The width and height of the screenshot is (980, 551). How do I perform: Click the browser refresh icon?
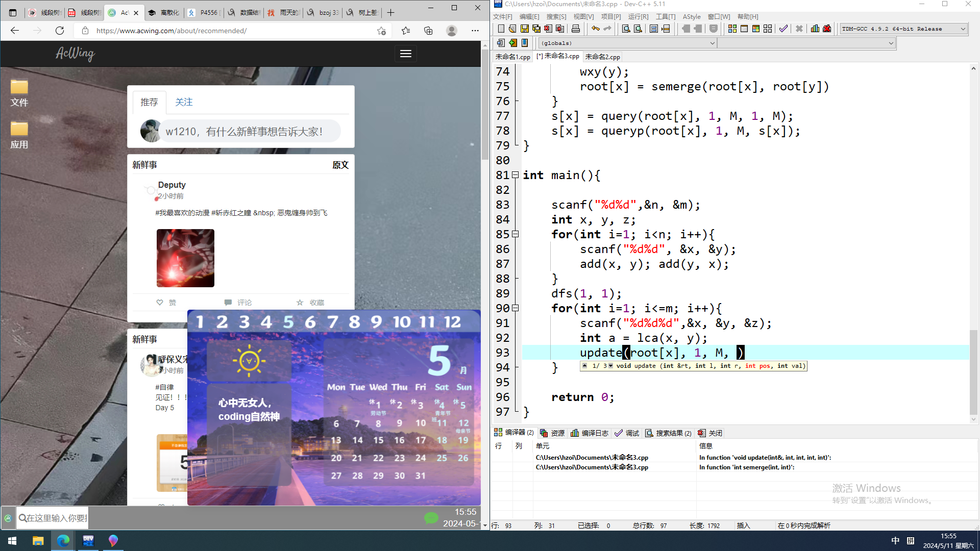(x=60, y=31)
